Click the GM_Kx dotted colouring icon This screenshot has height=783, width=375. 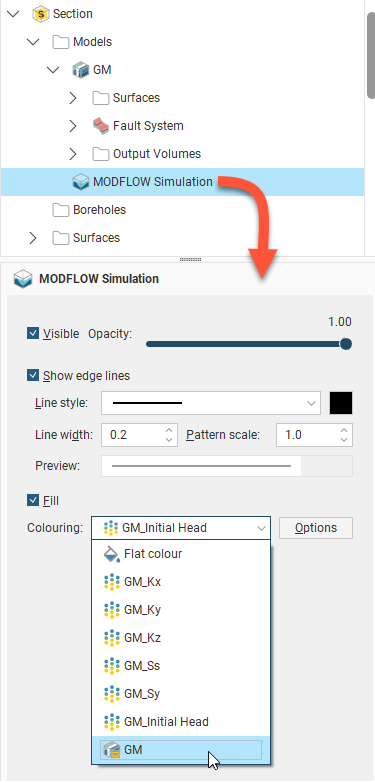point(111,582)
